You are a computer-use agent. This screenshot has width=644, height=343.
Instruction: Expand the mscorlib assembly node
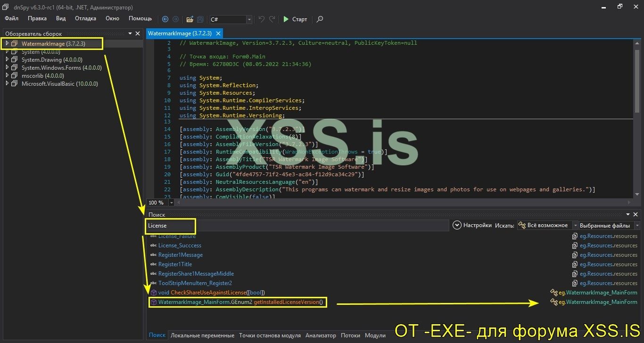pos(7,76)
